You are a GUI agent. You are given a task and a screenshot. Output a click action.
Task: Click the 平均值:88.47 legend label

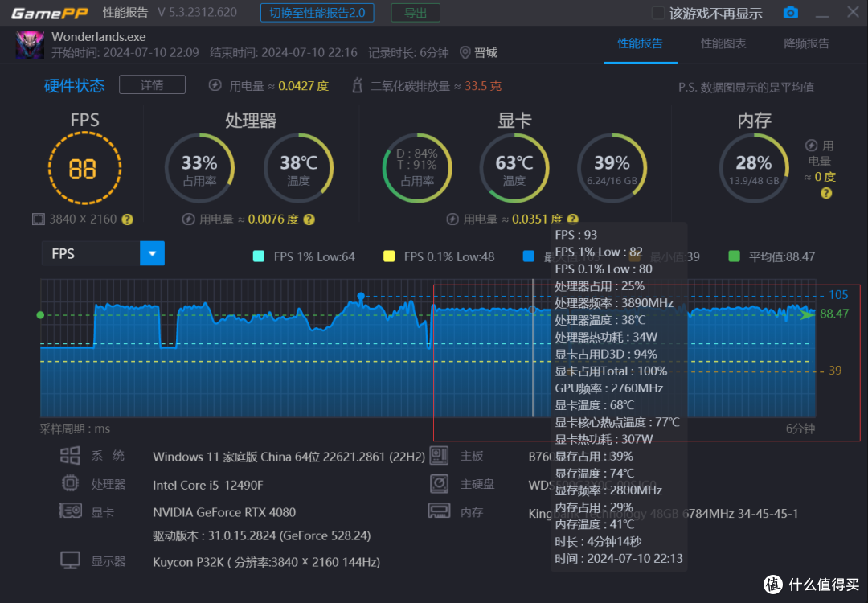point(782,257)
